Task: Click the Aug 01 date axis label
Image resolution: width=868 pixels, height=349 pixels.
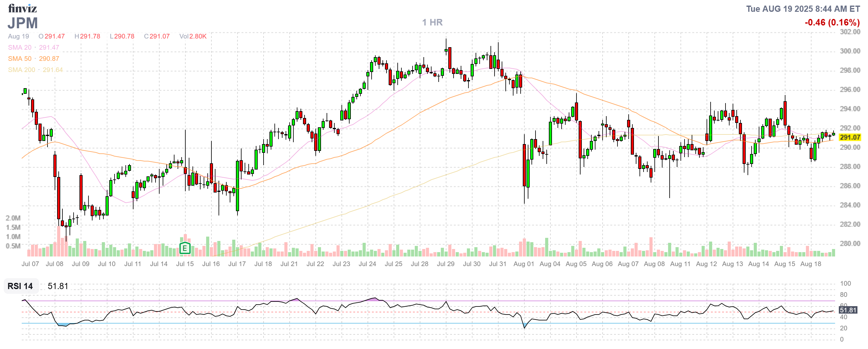Action: [524, 264]
